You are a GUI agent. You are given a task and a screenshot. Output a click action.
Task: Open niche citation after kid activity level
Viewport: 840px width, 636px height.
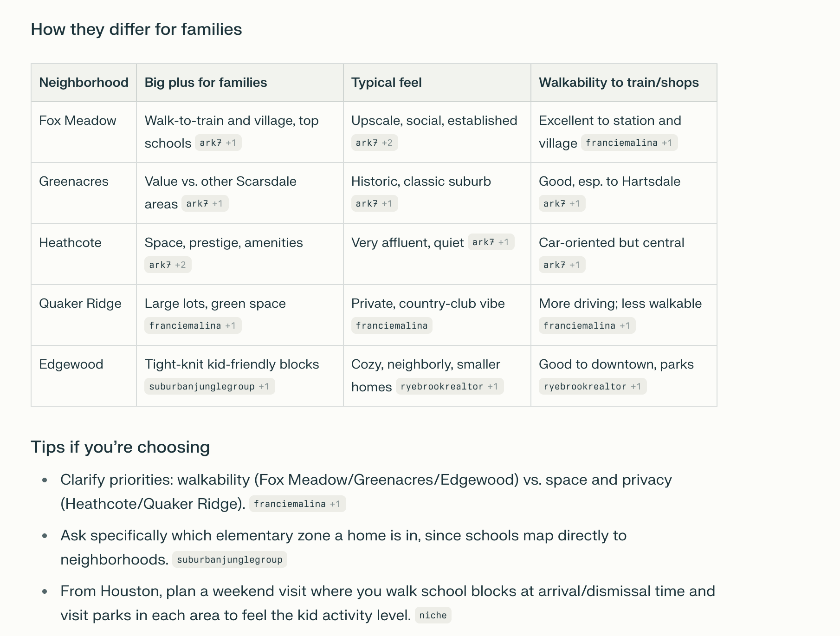pyautogui.click(x=433, y=616)
